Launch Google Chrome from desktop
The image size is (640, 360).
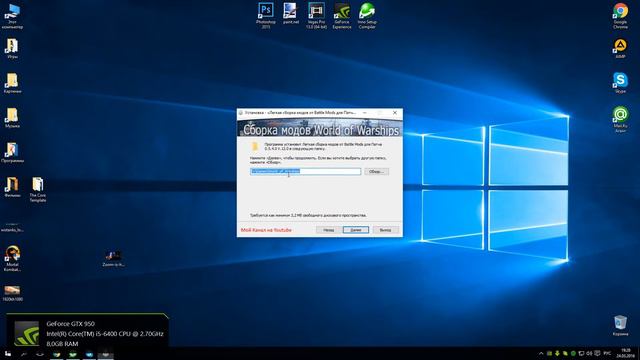(x=620, y=15)
